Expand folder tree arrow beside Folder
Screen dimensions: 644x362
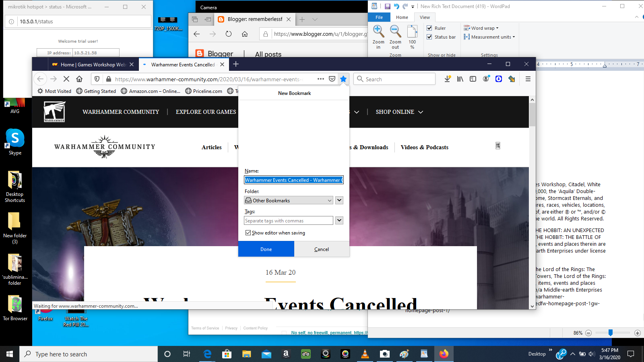click(339, 200)
